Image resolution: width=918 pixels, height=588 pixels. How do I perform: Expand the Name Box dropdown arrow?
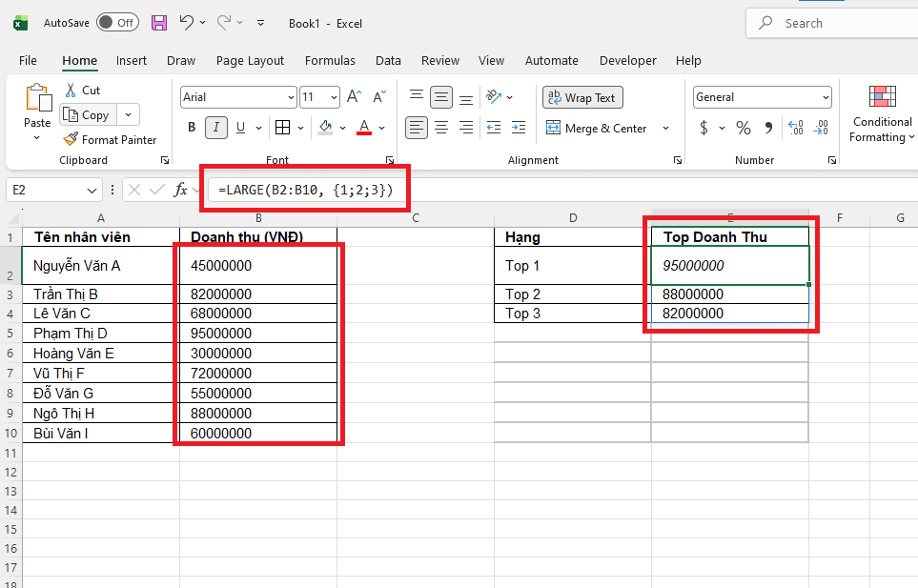tap(92, 191)
